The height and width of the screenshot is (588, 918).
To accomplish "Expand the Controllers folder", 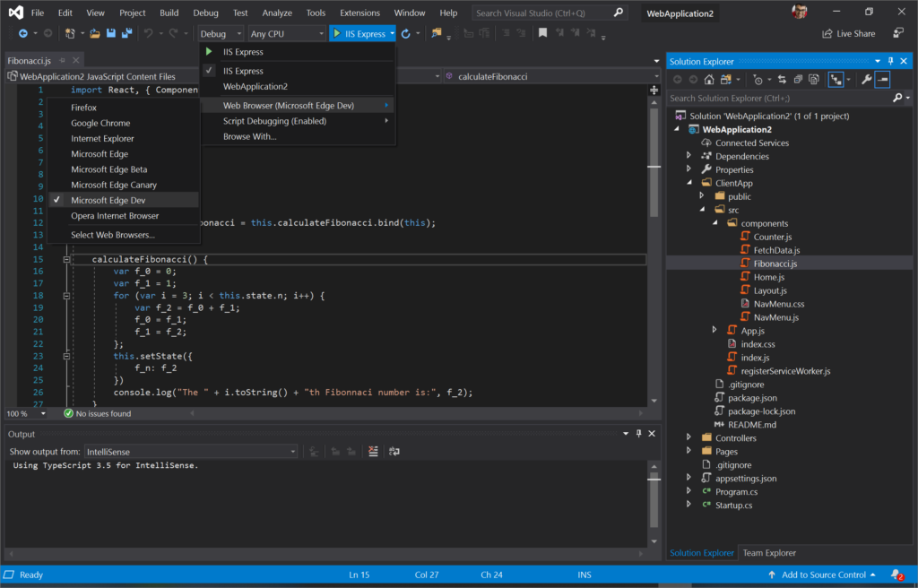I will point(688,437).
